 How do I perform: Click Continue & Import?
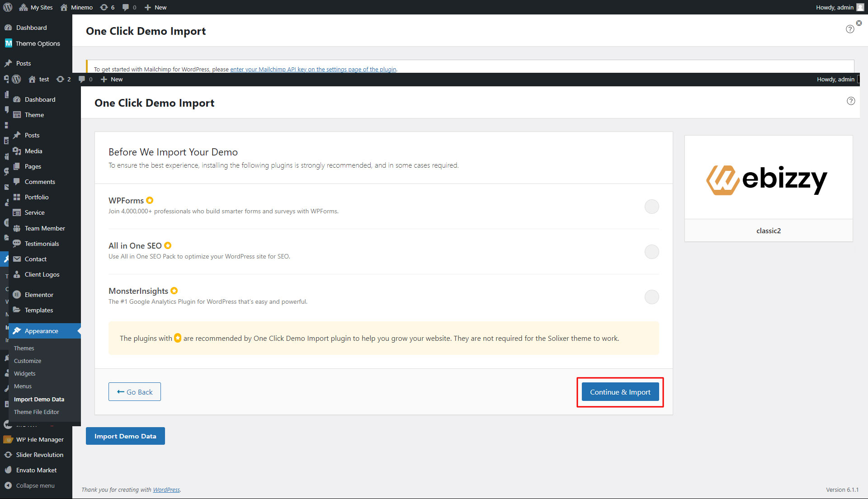tap(620, 392)
